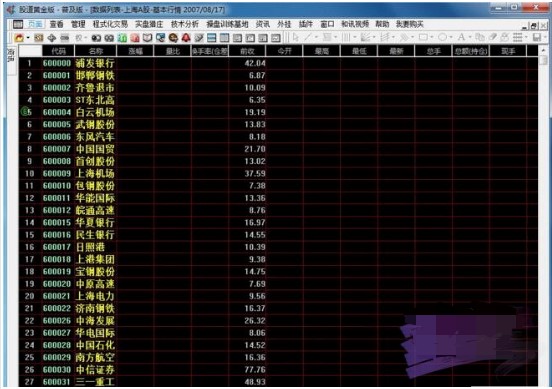Open the 技术分析 menu
This screenshot has width=552, height=389.
(184, 24)
